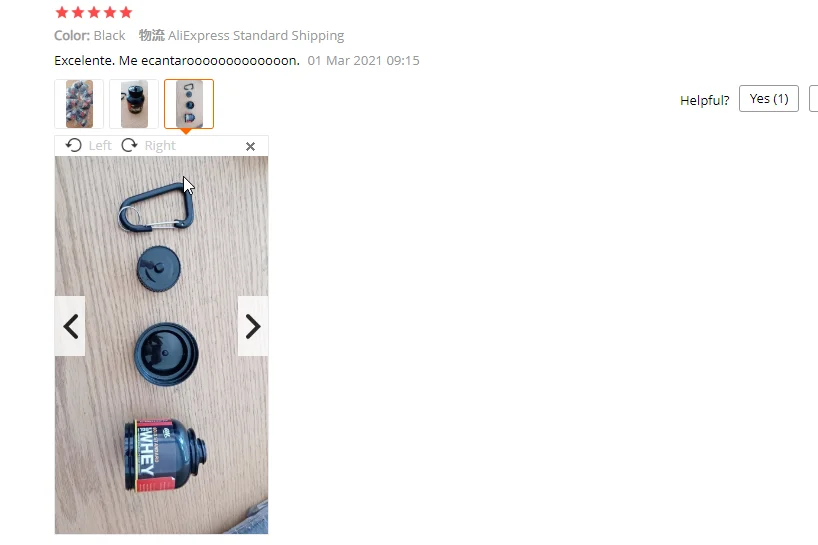Rotate the photo right using the clockwise icon
Image resolution: width=818 pixels, height=545 pixels.
(129, 145)
